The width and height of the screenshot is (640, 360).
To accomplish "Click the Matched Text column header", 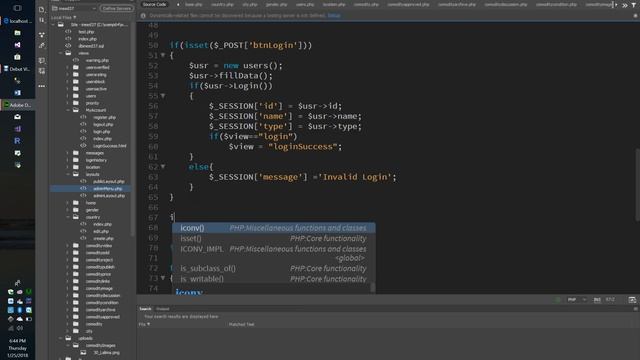I will click(x=241, y=324).
